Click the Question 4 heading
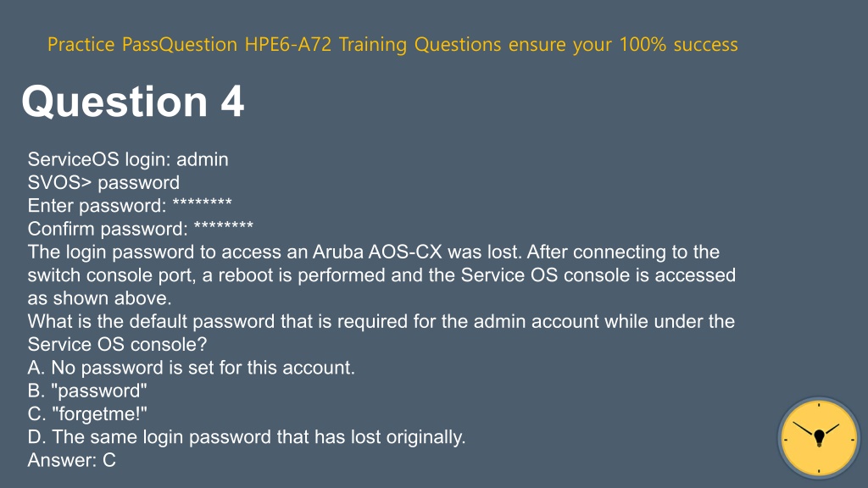The height and width of the screenshot is (488, 868). click(133, 102)
